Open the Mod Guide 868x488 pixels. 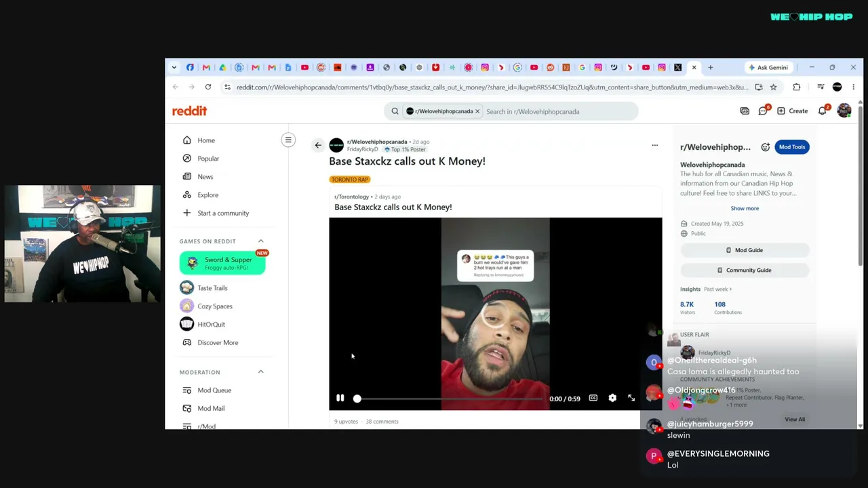point(745,250)
